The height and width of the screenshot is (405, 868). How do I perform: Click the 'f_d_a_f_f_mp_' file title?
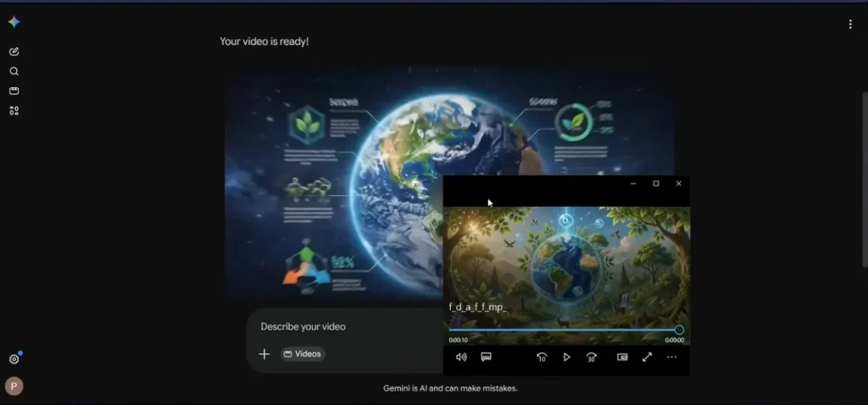pyautogui.click(x=478, y=307)
